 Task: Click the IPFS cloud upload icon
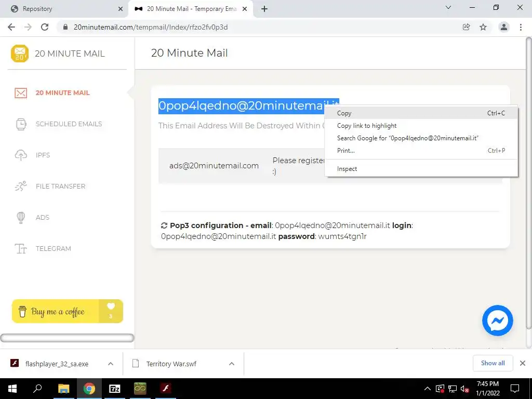click(x=21, y=155)
